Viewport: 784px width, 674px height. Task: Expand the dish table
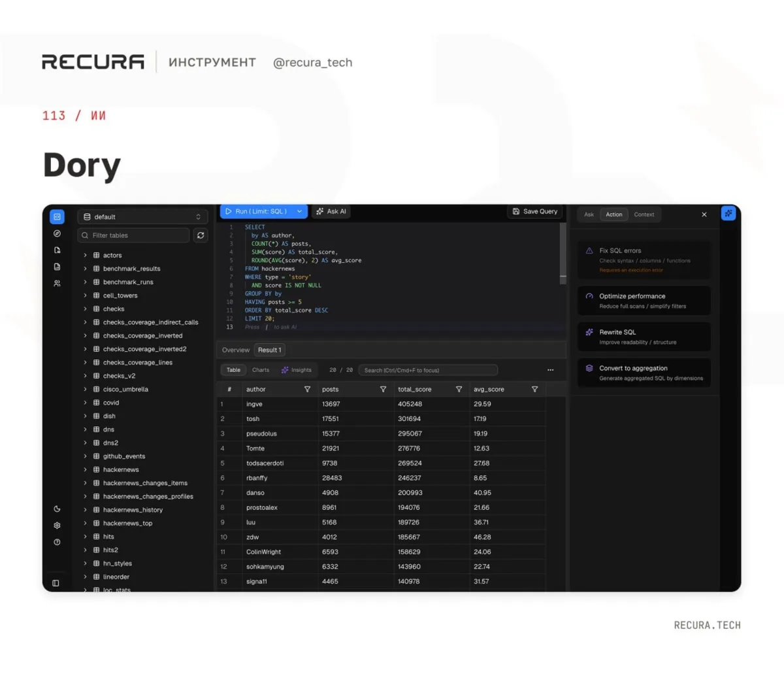[x=85, y=416]
